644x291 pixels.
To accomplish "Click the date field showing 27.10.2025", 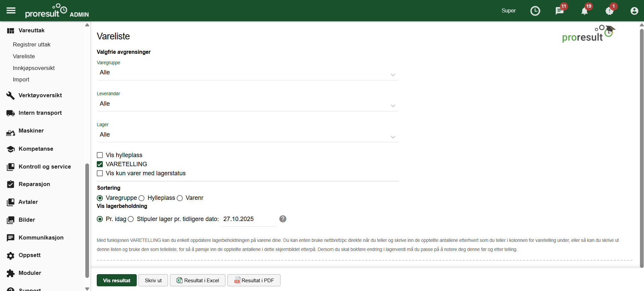I will point(248,219).
